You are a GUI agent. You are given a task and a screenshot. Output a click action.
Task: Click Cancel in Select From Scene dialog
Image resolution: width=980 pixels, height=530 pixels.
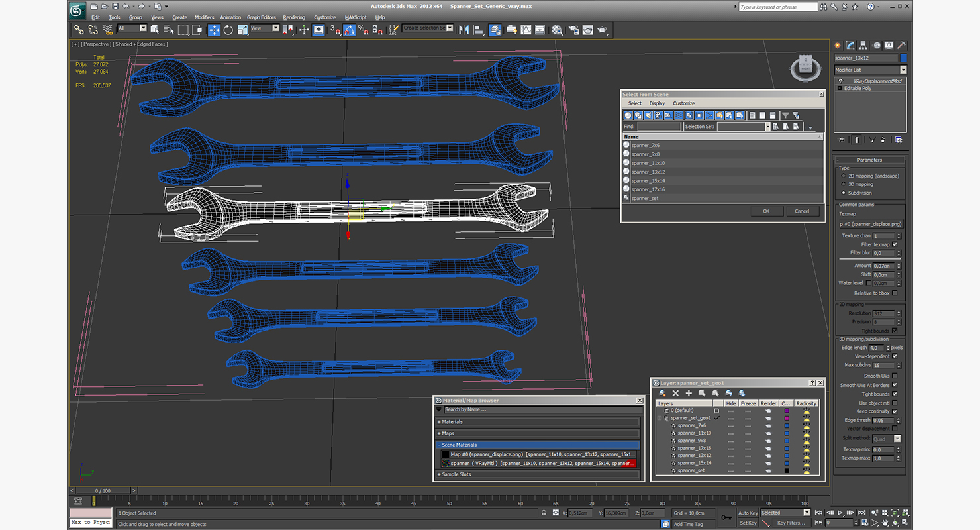(x=802, y=211)
